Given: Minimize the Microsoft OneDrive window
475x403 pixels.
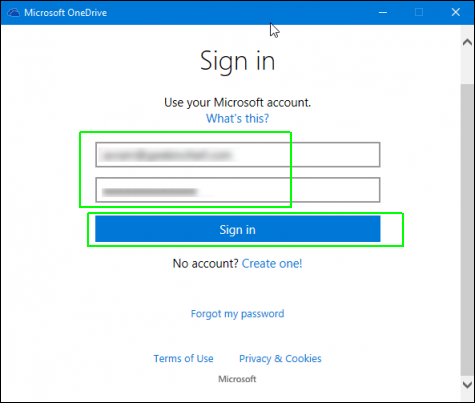Looking at the screenshot, I should 383,13.
